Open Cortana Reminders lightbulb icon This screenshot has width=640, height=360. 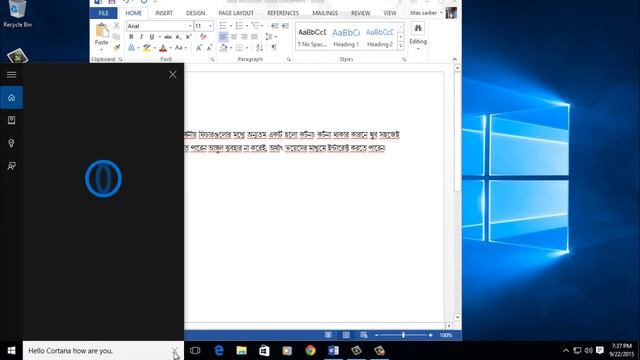(x=11, y=143)
